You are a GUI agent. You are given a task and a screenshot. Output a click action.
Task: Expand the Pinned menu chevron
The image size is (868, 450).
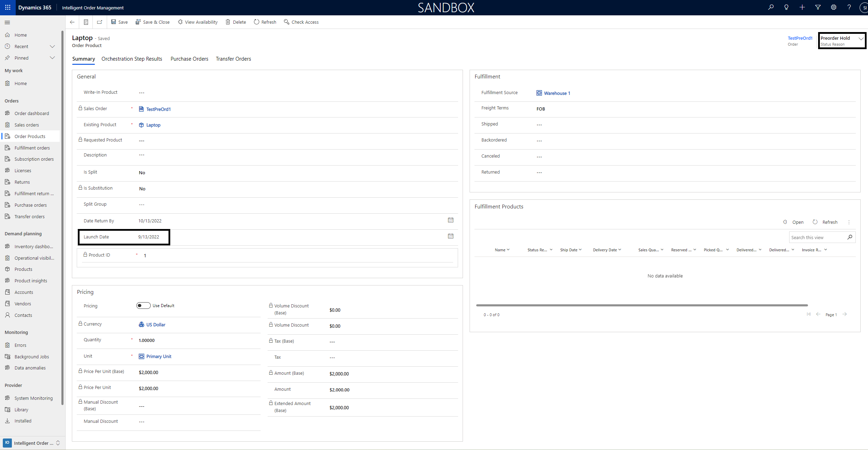52,58
